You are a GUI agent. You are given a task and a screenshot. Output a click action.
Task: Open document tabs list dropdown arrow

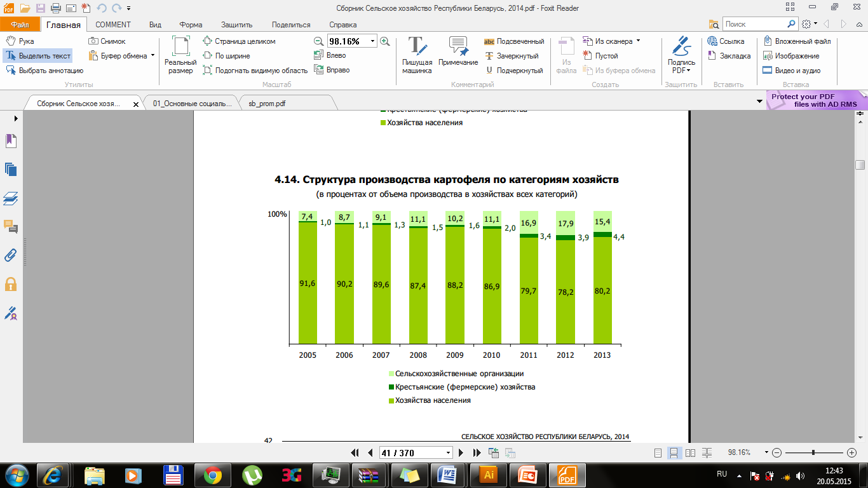pos(759,102)
